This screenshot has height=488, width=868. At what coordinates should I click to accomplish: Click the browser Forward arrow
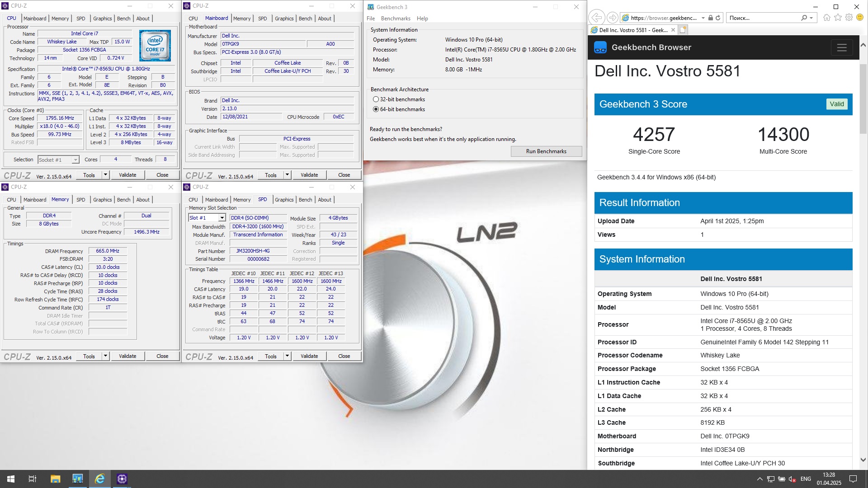point(612,18)
